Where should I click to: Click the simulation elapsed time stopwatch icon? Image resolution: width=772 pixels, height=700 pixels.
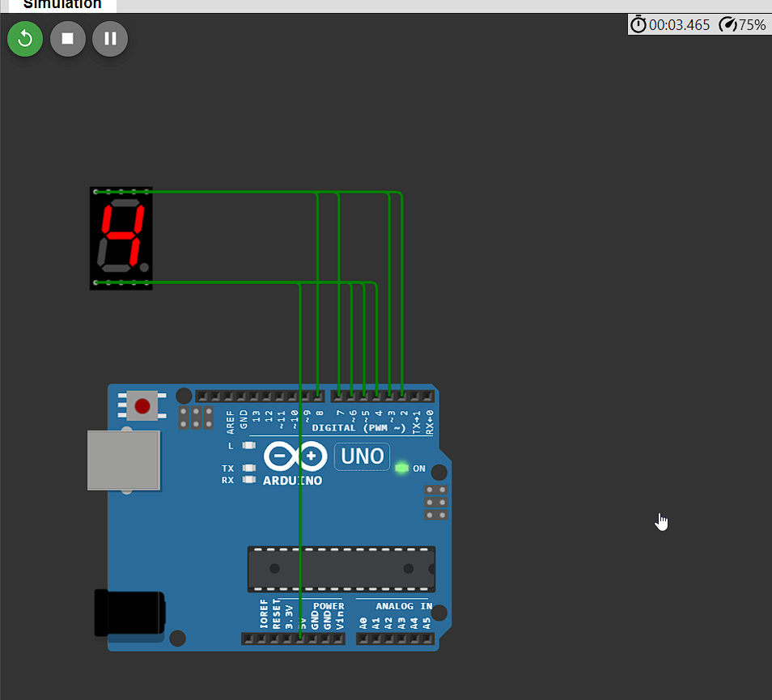(638, 25)
